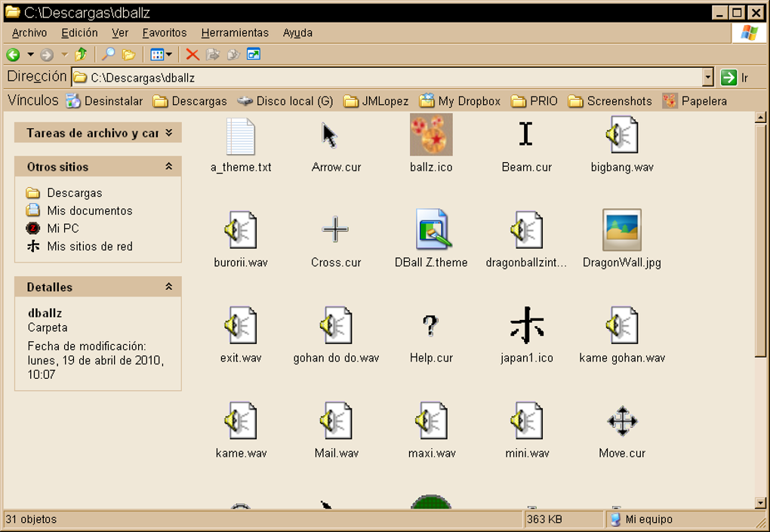Click the red Delete X icon
770x532 pixels.
(192, 54)
